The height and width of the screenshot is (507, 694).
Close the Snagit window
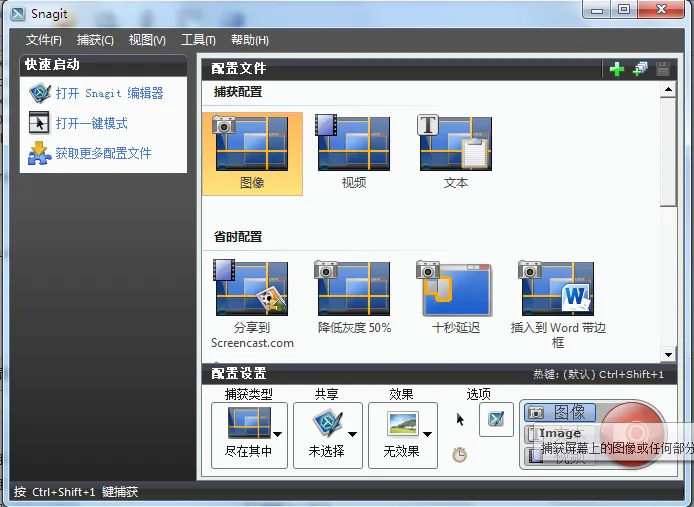point(661,10)
